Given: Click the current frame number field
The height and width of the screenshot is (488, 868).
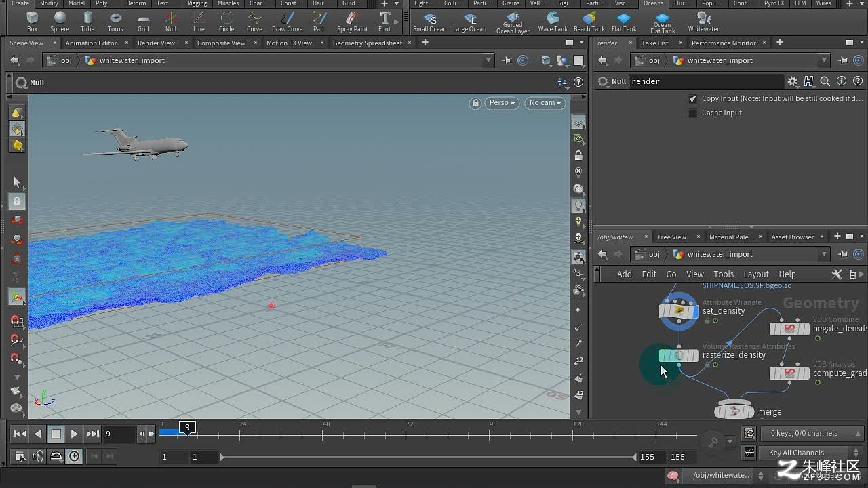Looking at the screenshot, I should [x=119, y=434].
